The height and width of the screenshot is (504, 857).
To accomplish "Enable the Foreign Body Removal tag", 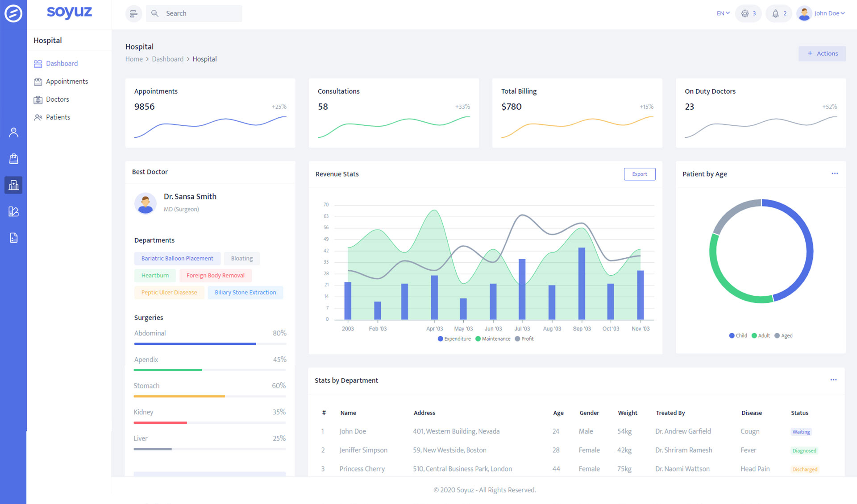I will 215,275.
